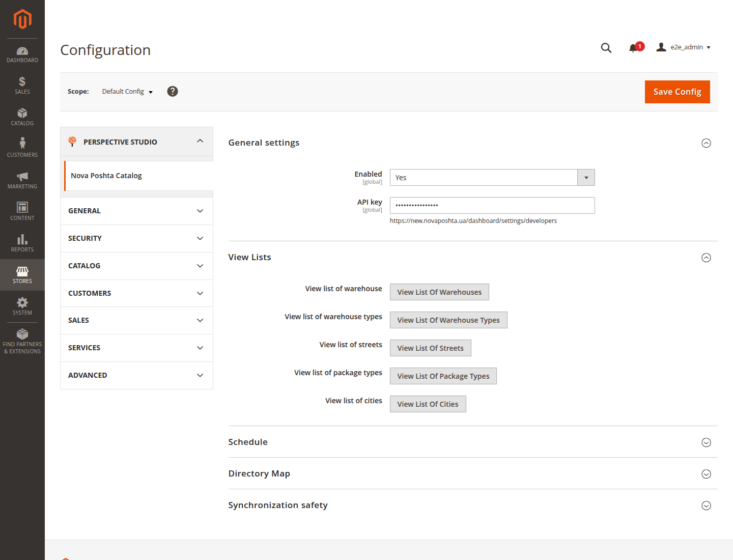
Task: Click the novaposhta developers settings URL text
Action: [473, 221]
